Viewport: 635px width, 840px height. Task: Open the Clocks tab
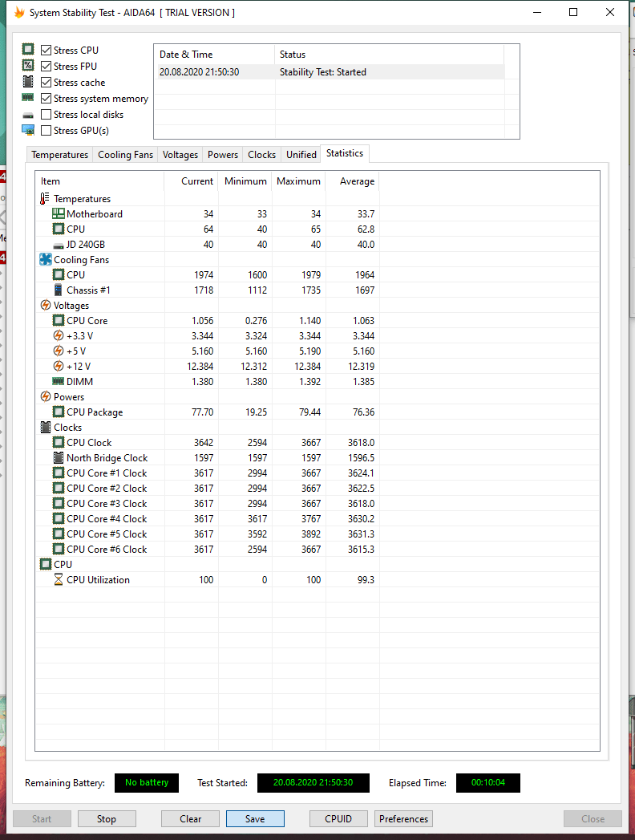[x=262, y=155]
